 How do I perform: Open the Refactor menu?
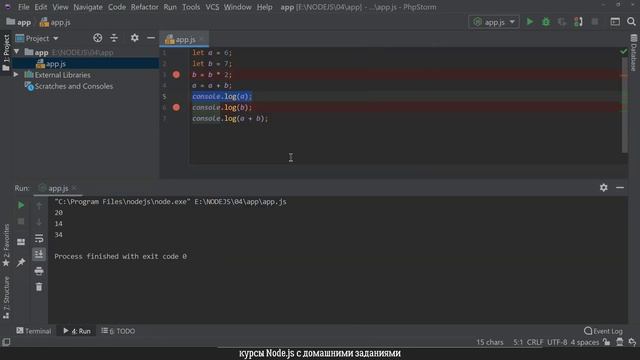[144, 7]
